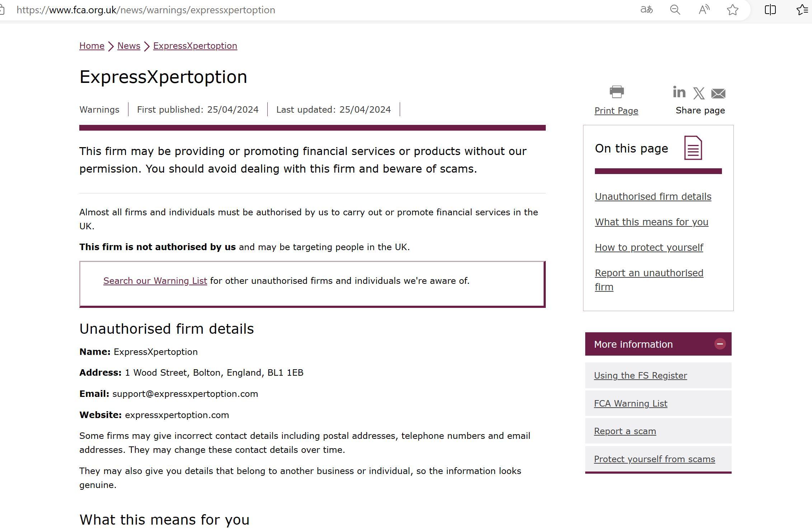Collapse the More information panel
Viewport: 812px width, 530px height.
point(719,344)
